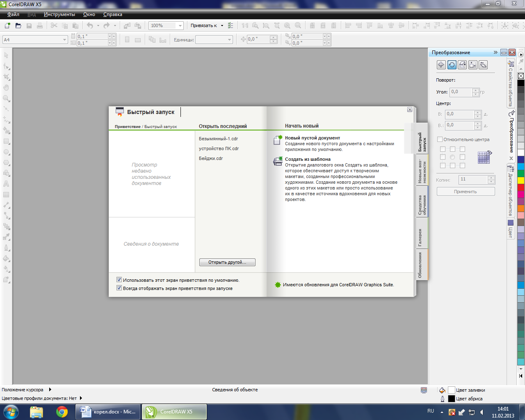Select the bottom-left anchor point checkbox
This screenshot has height=420, width=525.
(x=443, y=166)
